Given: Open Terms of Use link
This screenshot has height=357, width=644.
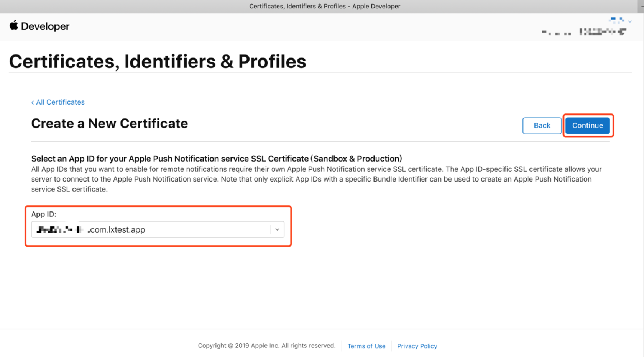Looking at the screenshot, I should coord(366,346).
